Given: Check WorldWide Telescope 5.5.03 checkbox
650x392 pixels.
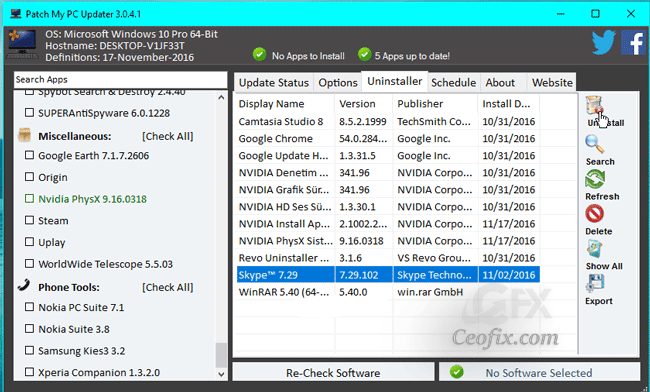Looking at the screenshot, I should point(29,264).
